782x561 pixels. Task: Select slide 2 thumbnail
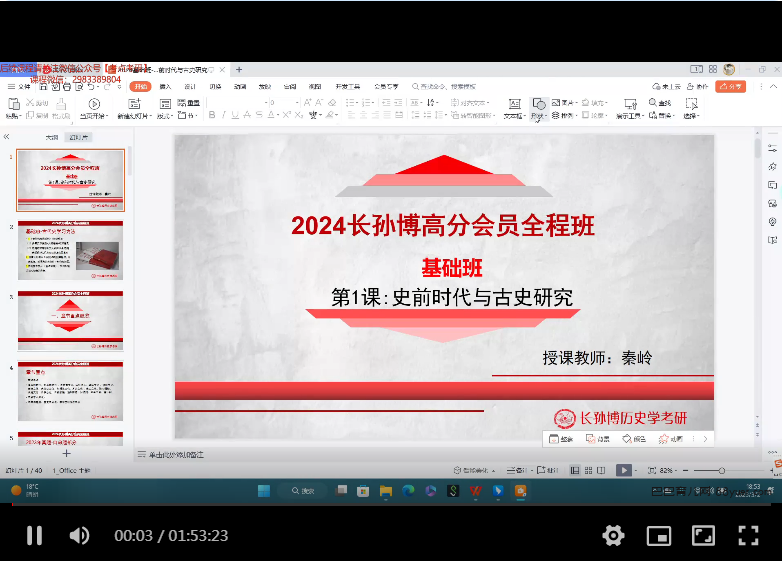pyautogui.click(x=70, y=250)
